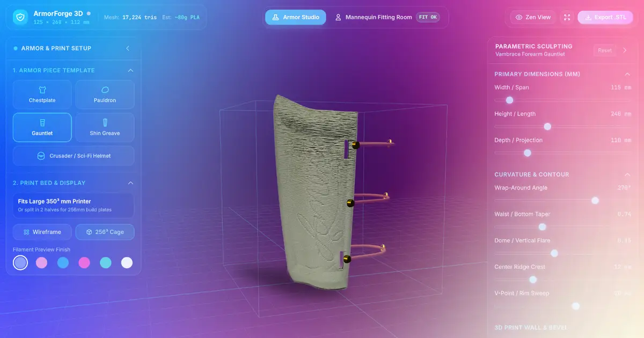Image resolution: width=644 pixels, height=338 pixels.
Task: Pick the light purple filament swatch
Action: coord(41,262)
